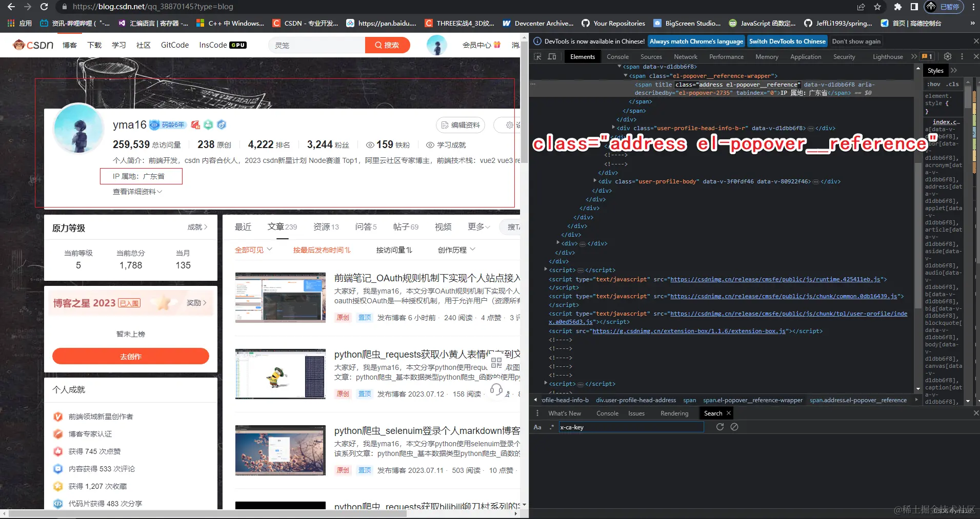Focus the CSDN search input box
This screenshot has height=519, width=980.
pyautogui.click(x=317, y=45)
